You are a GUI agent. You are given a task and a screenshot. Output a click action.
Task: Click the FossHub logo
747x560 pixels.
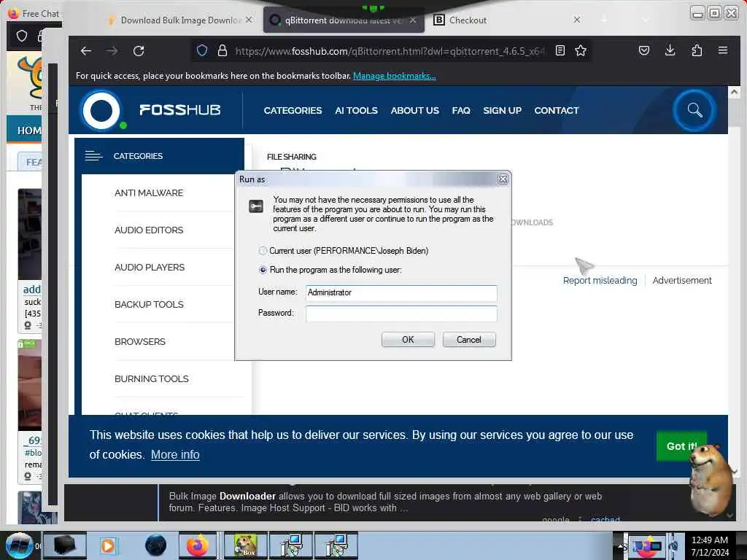click(150, 110)
